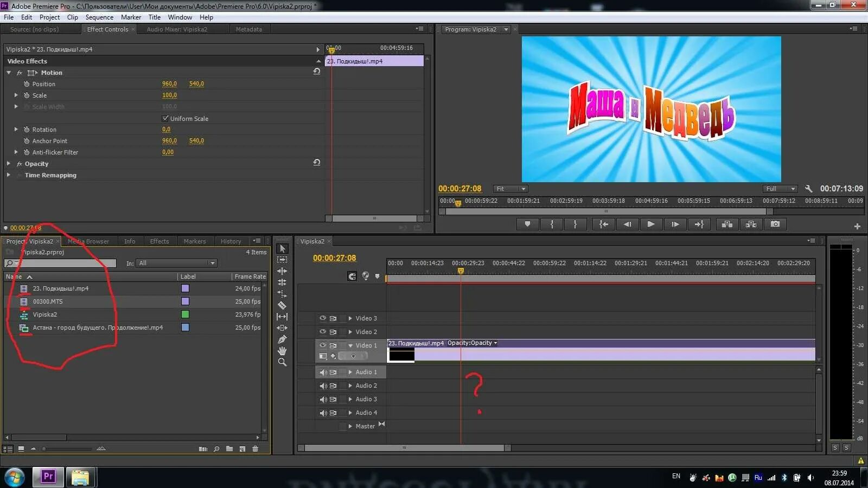Expand the Opacity effect
The image size is (868, 488).
[9, 164]
